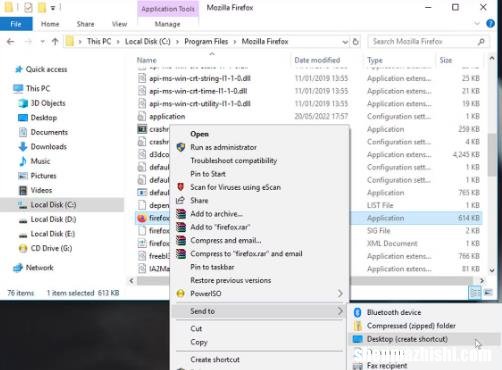This screenshot has width=502, height=370.
Task: Select Pin to taskbar
Action: point(212,267)
